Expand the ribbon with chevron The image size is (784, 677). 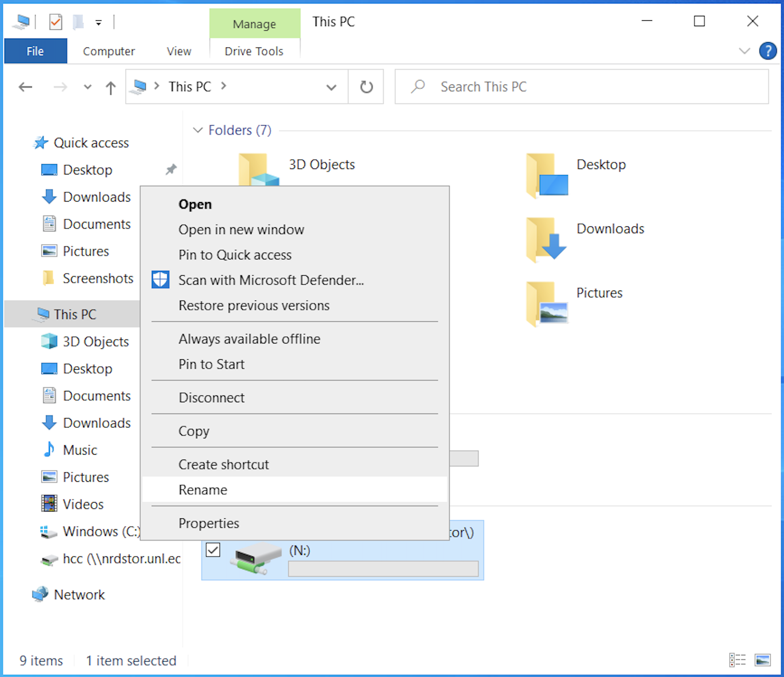click(x=744, y=51)
